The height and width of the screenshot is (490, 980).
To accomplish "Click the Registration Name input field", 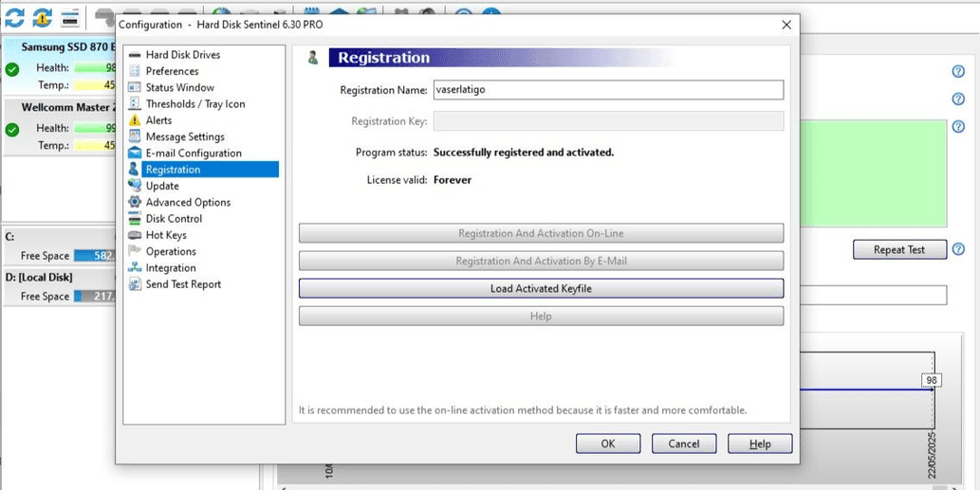I will click(608, 89).
